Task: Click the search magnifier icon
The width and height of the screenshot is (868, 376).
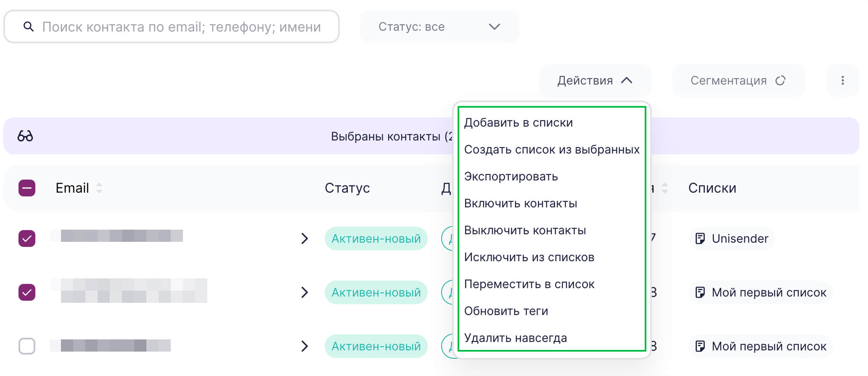Action: (29, 27)
